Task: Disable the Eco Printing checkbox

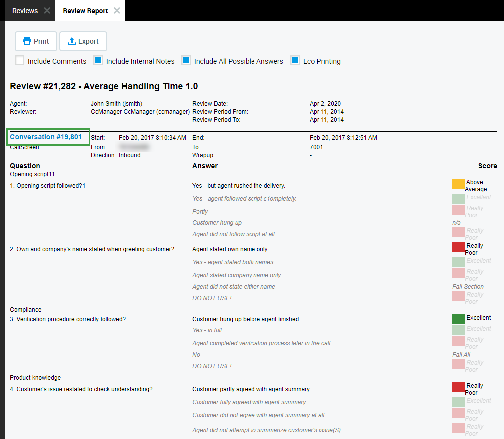Action: pyautogui.click(x=295, y=61)
